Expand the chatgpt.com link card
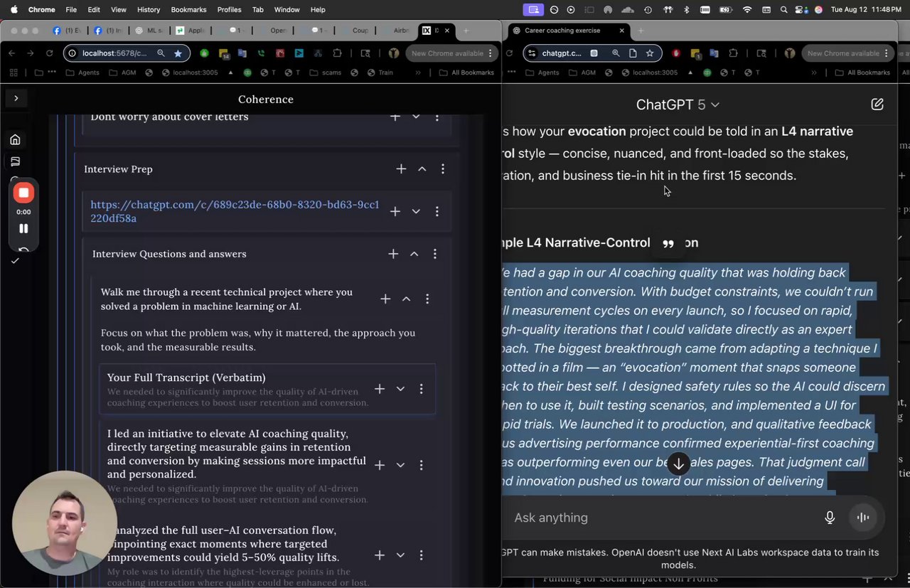 (416, 211)
